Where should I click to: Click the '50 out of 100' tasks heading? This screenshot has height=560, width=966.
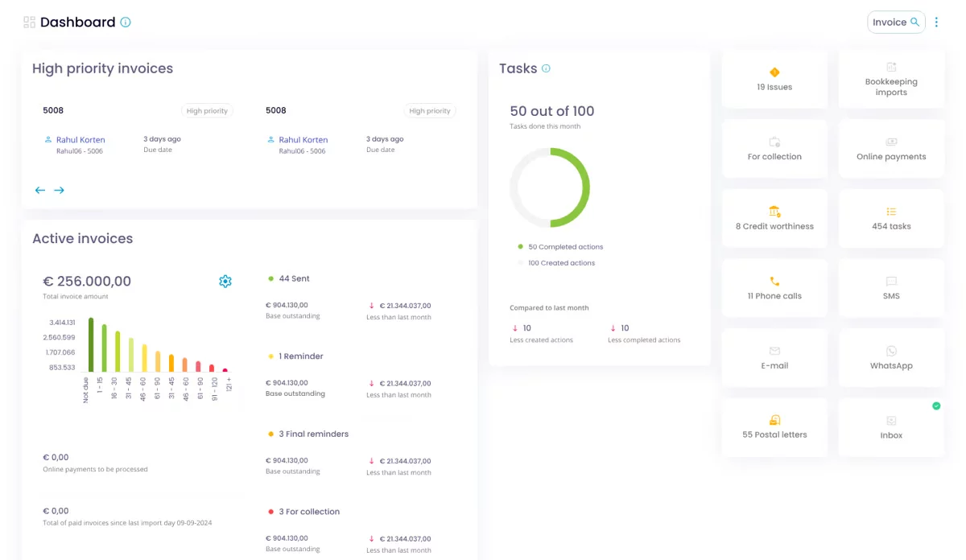(552, 111)
